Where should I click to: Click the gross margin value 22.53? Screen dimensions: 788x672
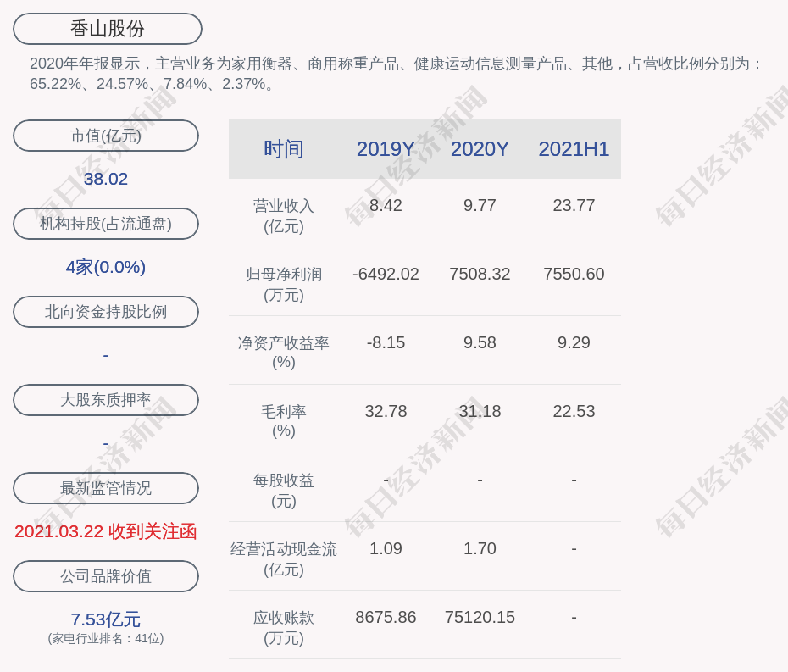coord(574,411)
